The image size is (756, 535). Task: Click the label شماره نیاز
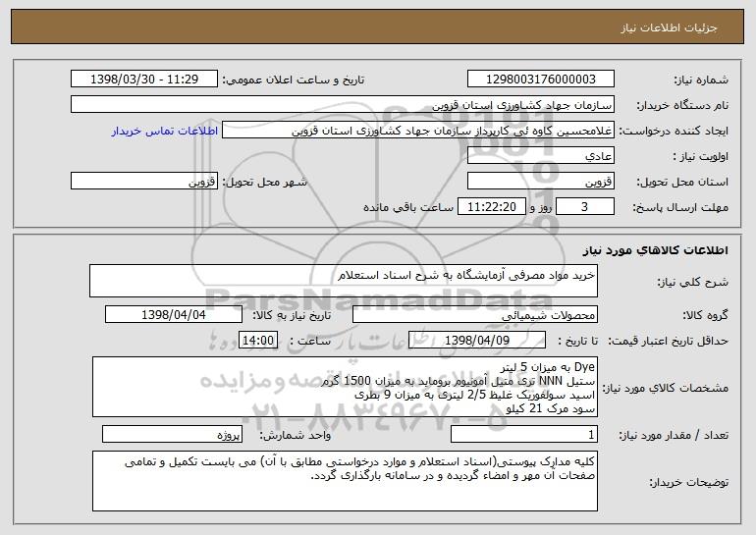click(x=701, y=80)
